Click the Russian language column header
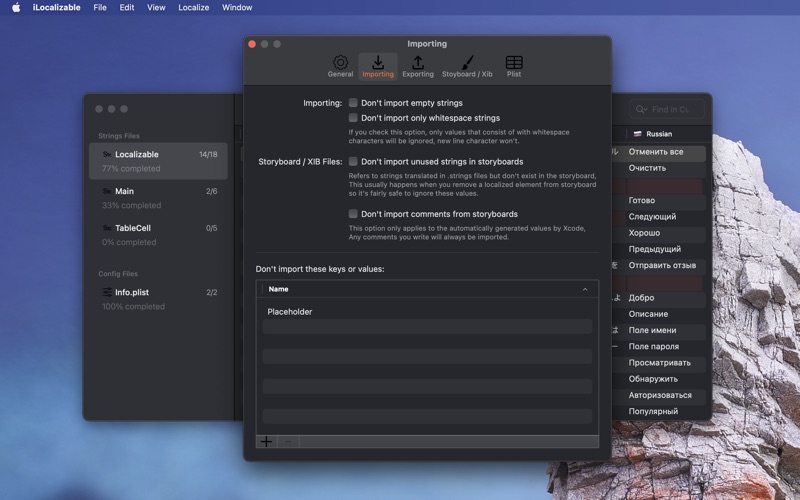The height and width of the screenshot is (500, 800). point(659,134)
